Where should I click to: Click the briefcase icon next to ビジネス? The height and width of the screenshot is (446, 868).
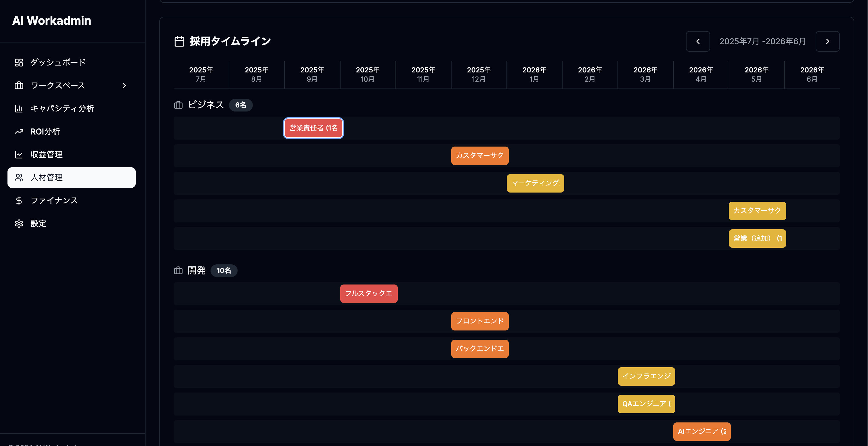(178, 105)
